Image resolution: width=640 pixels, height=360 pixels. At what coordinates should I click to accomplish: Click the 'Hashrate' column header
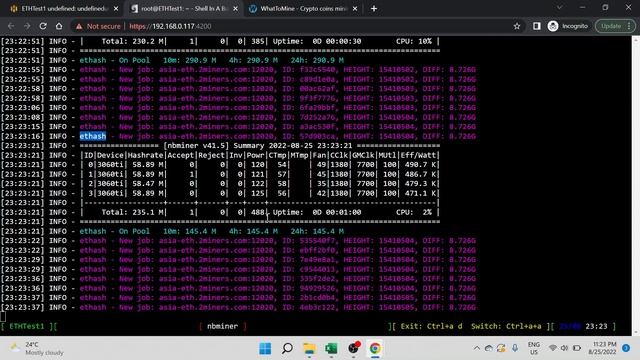(x=145, y=155)
